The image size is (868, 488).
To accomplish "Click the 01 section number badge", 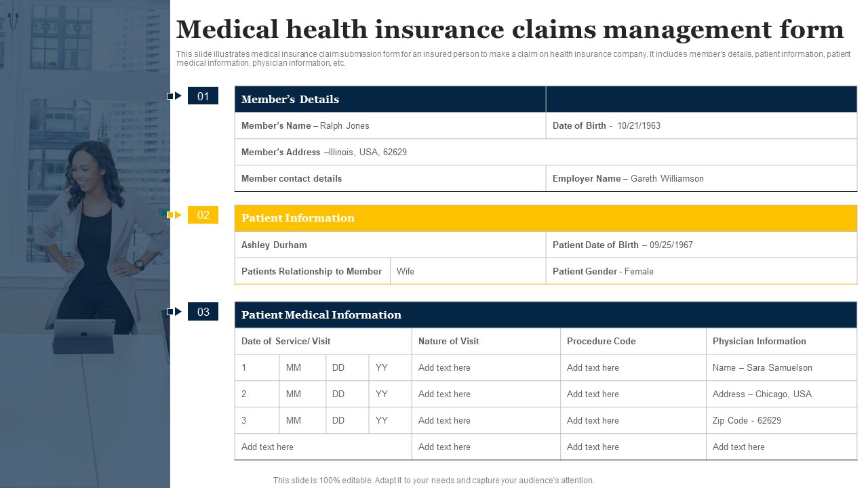I will coord(203,96).
